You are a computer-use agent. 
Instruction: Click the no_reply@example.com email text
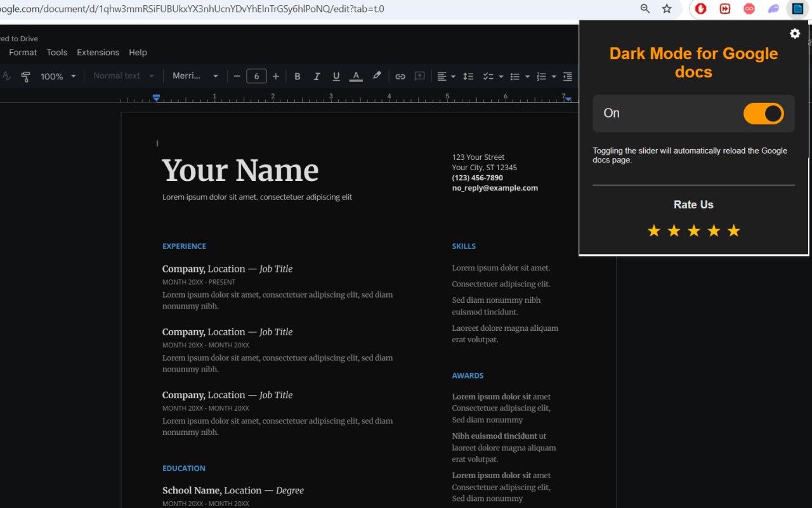pos(495,188)
